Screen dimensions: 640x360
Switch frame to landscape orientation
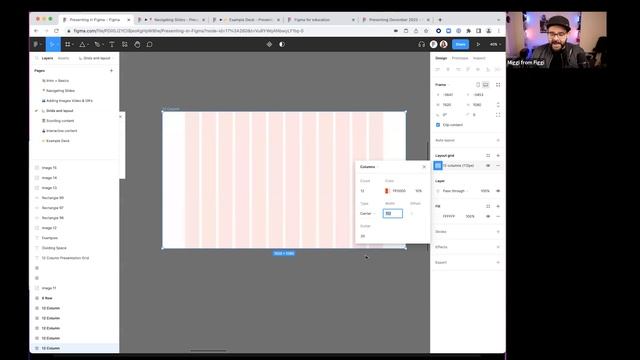coord(486,84)
